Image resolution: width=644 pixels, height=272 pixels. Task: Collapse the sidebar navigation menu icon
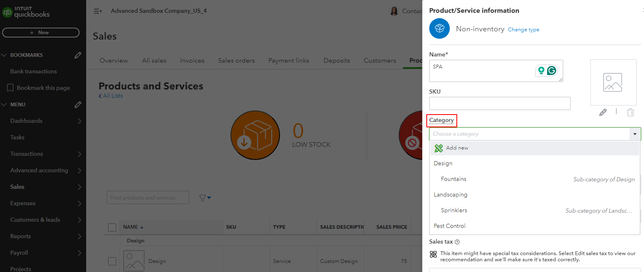pyautogui.click(x=98, y=11)
